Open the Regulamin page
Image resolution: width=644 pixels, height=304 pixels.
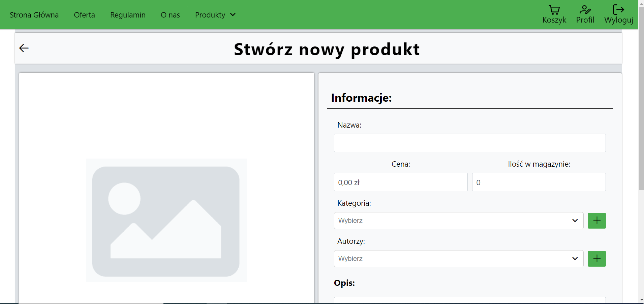coord(128,15)
